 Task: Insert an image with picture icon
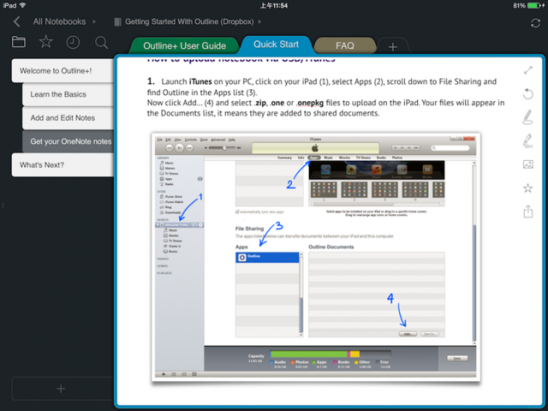point(528,164)
